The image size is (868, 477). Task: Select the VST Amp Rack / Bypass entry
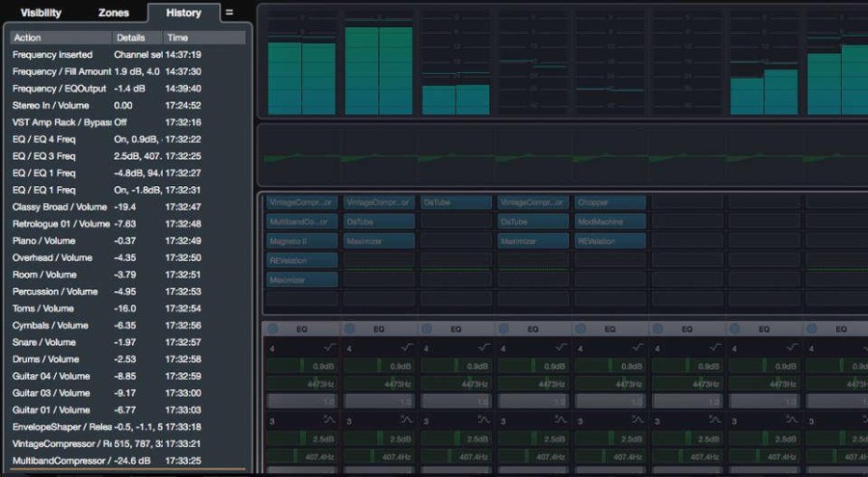(x=128, y=122)
